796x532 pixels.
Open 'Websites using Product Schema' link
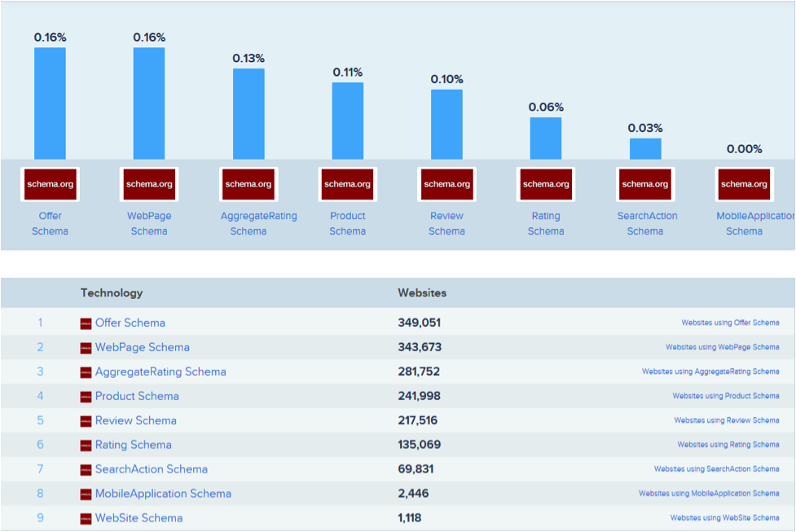[x=726, y=396]
